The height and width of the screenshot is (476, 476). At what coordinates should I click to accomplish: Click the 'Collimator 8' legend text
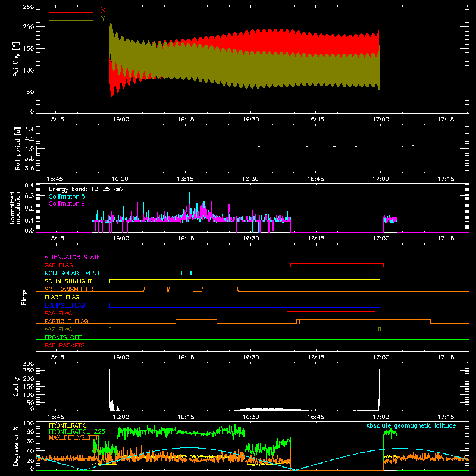pos(67,196)
